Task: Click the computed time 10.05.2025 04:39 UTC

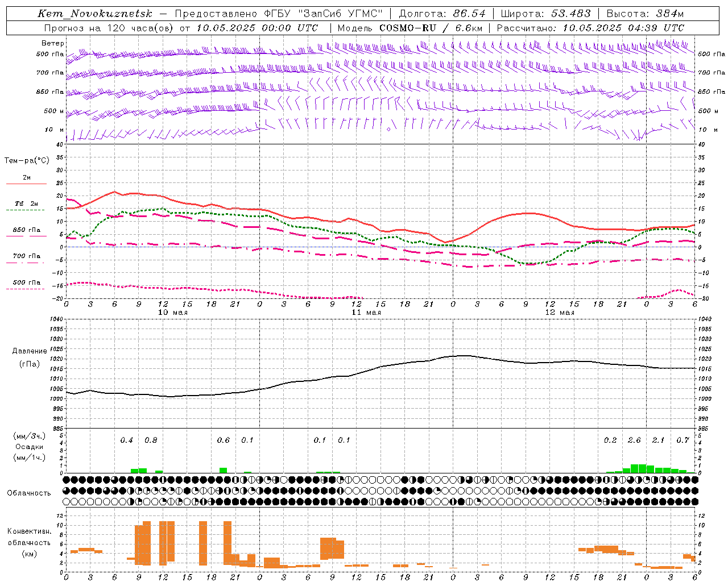Action: (623, 28)
